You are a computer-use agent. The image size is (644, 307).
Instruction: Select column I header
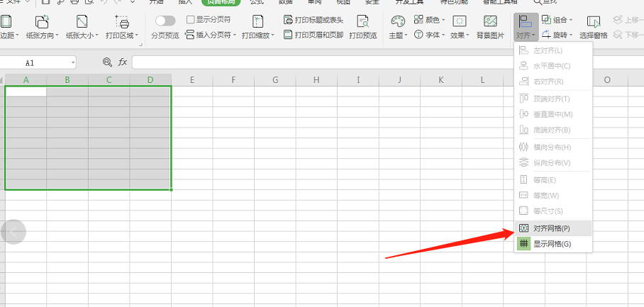[x=357, y=80]
